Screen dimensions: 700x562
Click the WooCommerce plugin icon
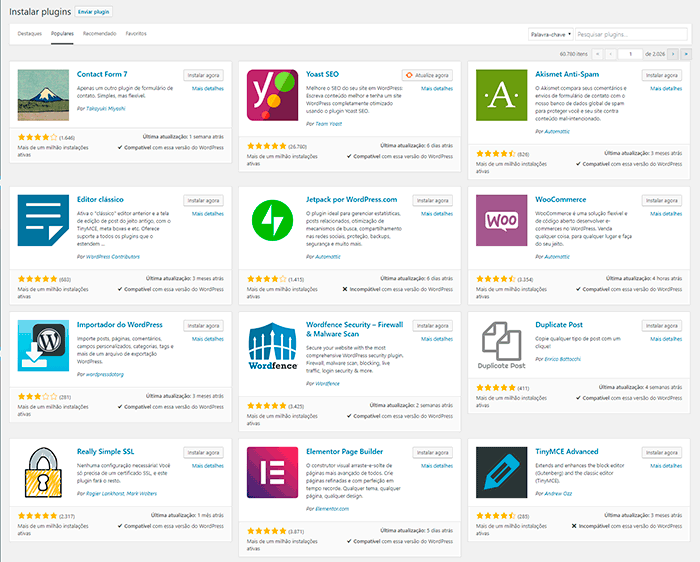coord(501,221)
